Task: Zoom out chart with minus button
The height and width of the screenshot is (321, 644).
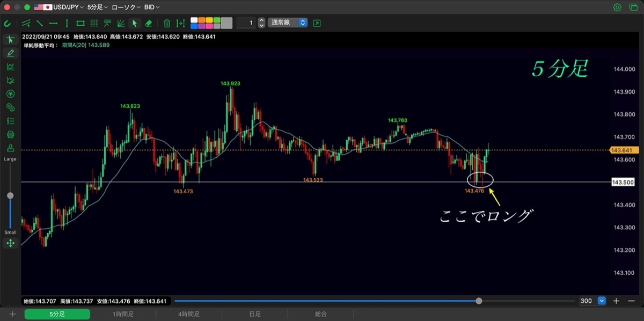Action: 631,301
